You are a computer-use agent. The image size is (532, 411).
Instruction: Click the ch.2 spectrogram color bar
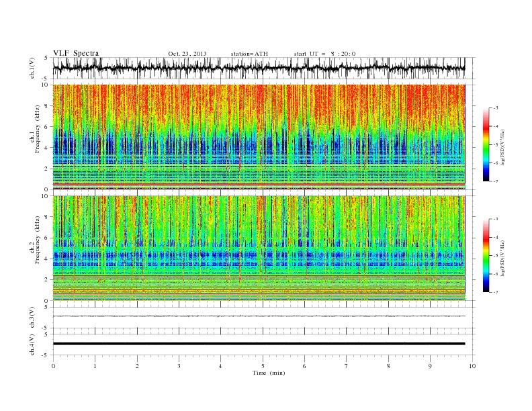point(486,255)
